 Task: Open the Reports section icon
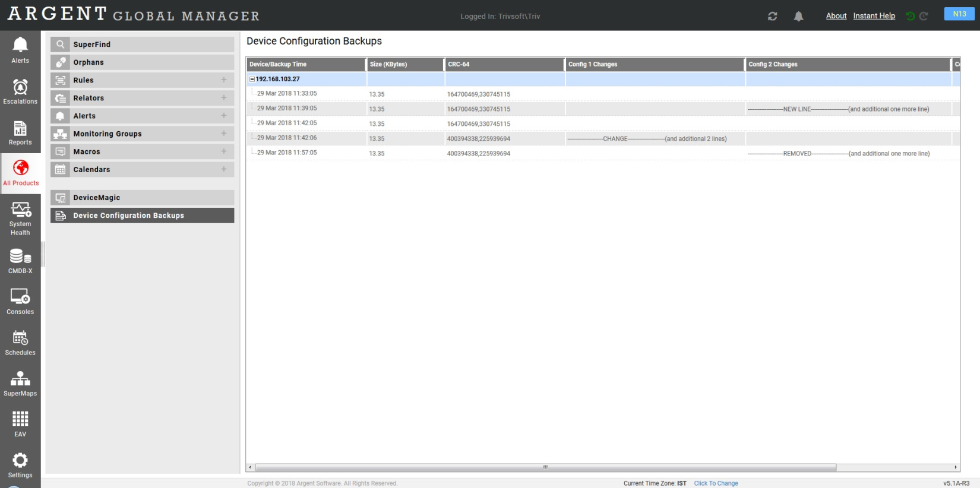point(20,132)
